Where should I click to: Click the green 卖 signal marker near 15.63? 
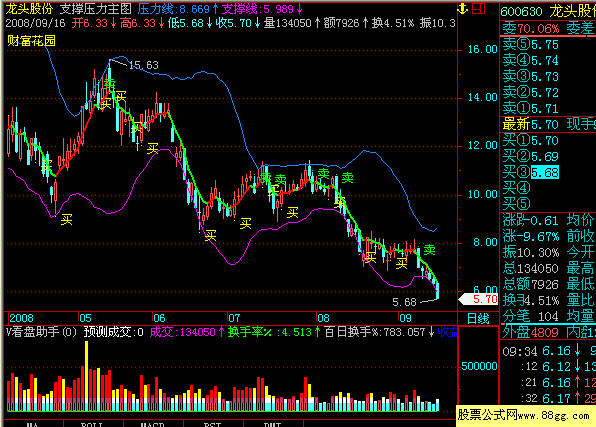point(109,83)
